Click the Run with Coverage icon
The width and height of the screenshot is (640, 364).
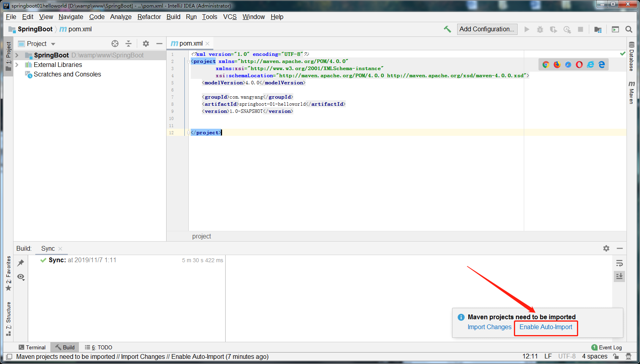554,29
